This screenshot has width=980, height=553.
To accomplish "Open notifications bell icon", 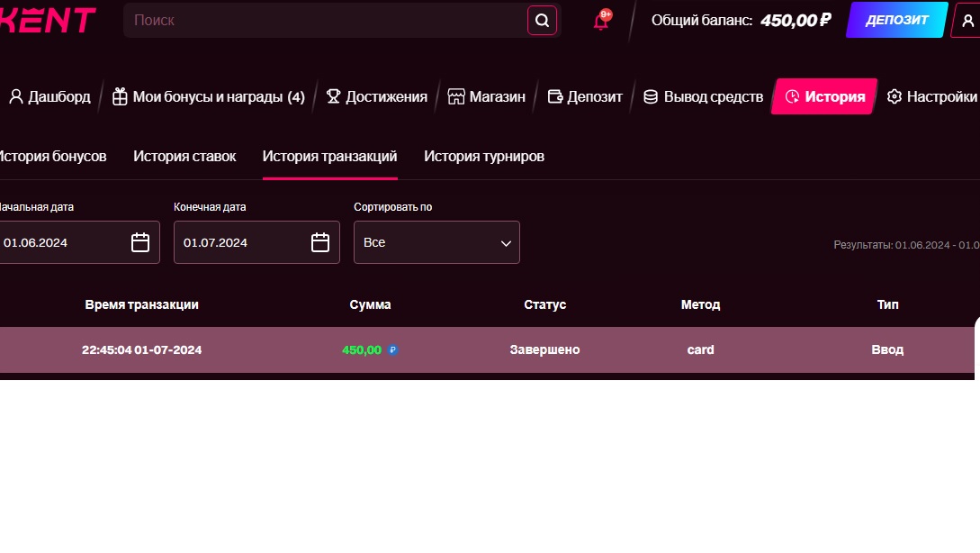I will coord(601,21).
